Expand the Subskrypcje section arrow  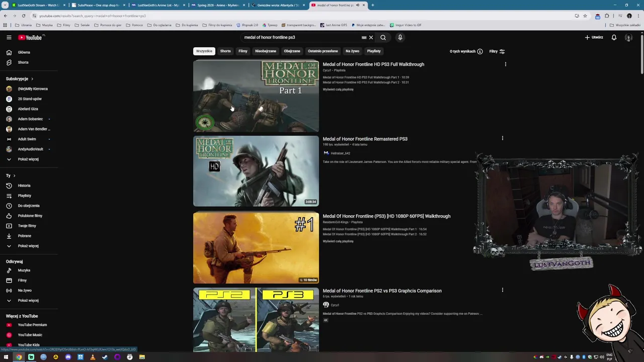[x=32, y=79]
